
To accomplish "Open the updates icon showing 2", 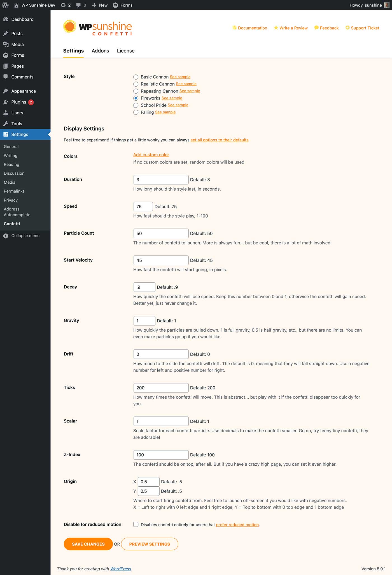I will (63, 5).
